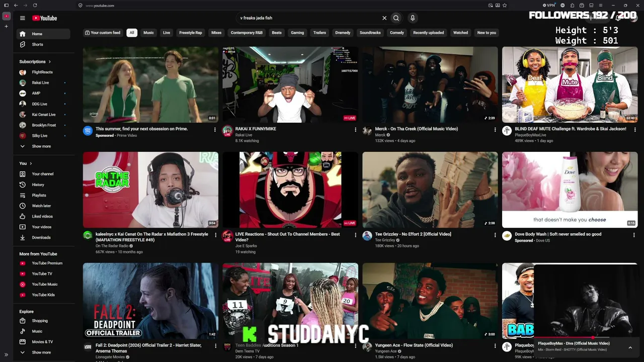Go back with the browser back arrow

16,6
